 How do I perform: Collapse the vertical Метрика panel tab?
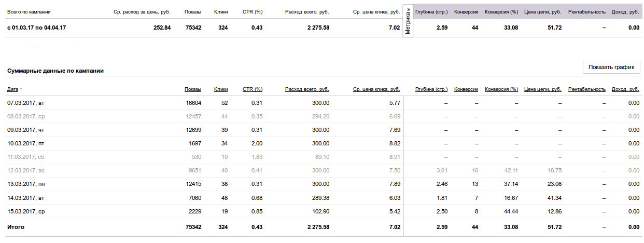click(x=408, y=22)
